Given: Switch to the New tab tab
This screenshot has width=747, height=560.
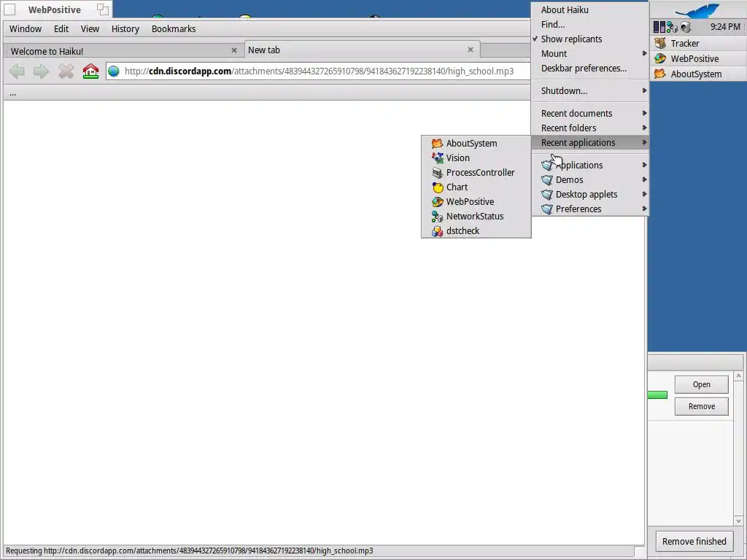Looking at the screenshot, I should pos(362,50).
